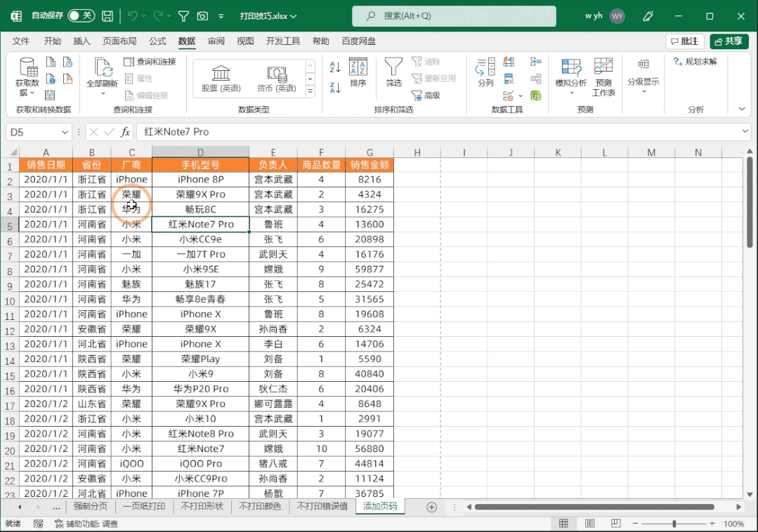Screen dimensions: 758x532
Task: Open the pen icon beside the user avatar
Action: 648,16
